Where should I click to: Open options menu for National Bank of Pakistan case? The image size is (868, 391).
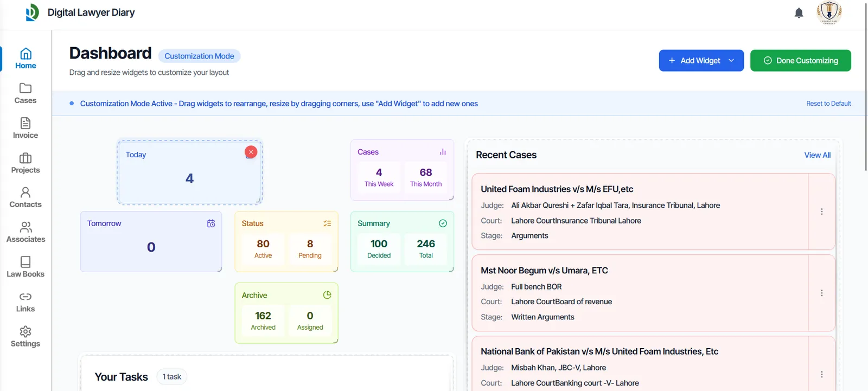pyautogui.click(x=821, y=374)
